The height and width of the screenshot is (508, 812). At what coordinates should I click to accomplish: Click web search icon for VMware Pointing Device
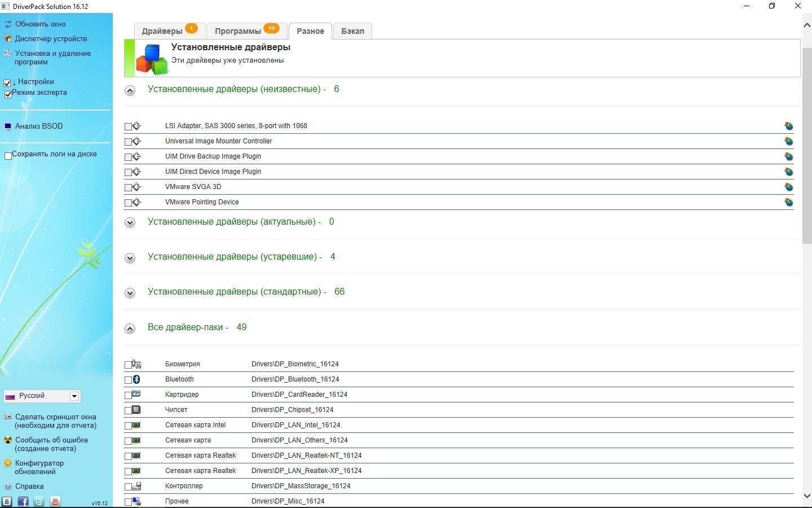pyautogui.click(x=788, y=202)
